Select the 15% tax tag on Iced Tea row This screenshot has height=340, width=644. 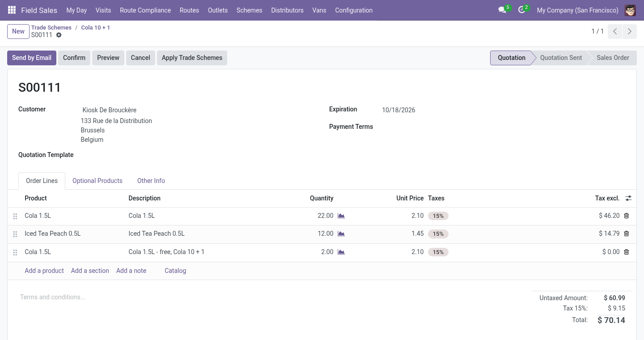(x=438, y=234)
